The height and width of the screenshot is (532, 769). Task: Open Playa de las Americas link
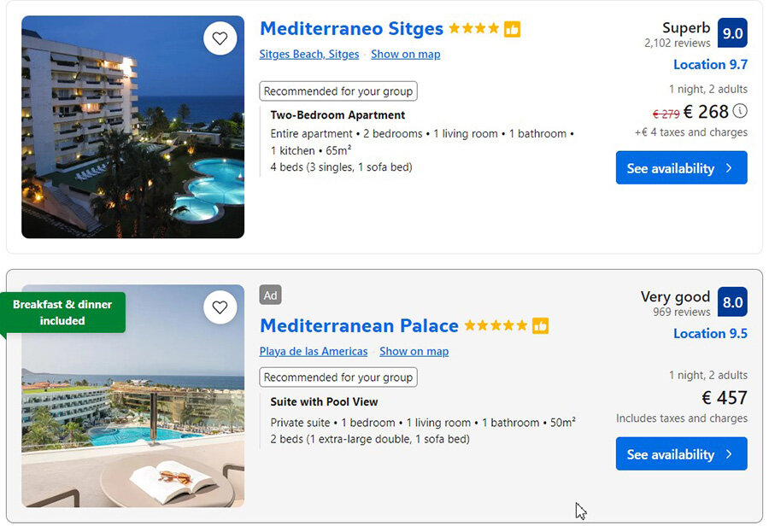pos(314,351)
